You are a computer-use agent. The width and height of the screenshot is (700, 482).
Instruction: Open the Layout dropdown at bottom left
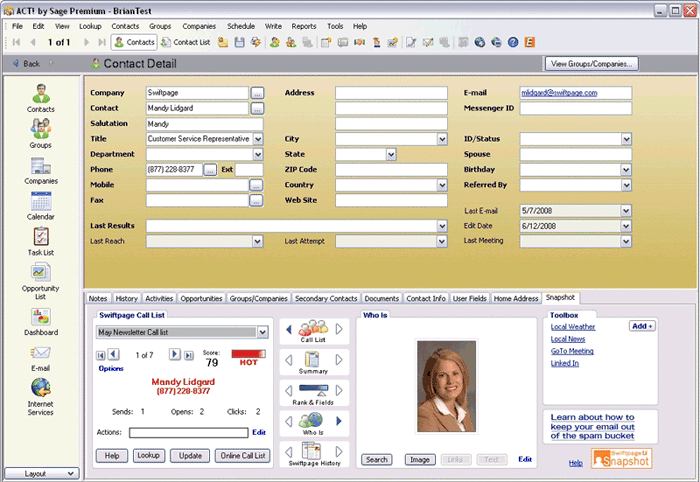(42, 474)
